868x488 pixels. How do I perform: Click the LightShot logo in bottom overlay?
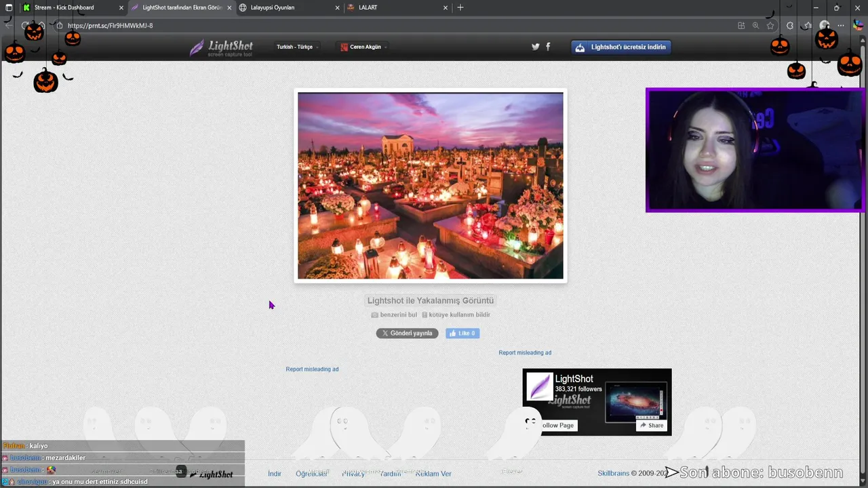tap(212, 474)
